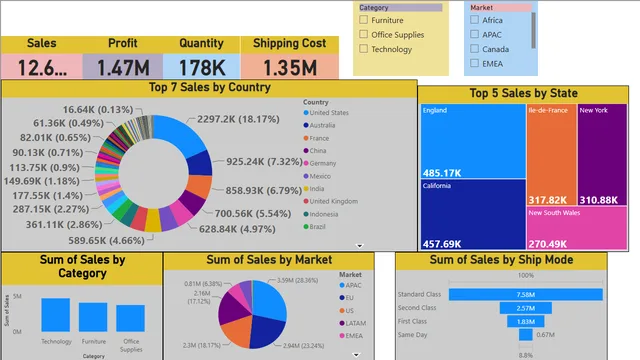The height and width of the screenshot is (360, 640).
Task: Tick the Office Supplies checkbox
Action: (x=363, y=34)
